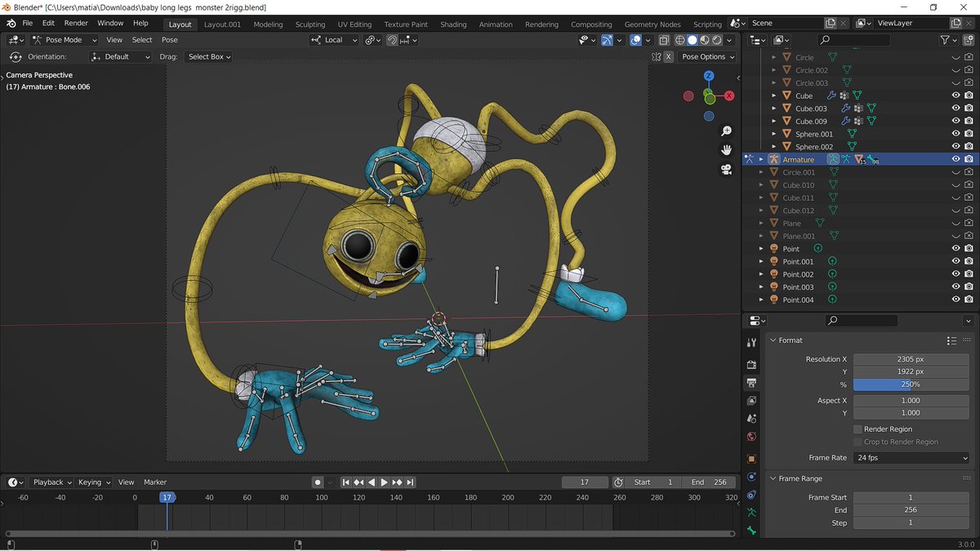Open the Output properties tab
Screen dimensions: 980x551
tap(751, 382)
